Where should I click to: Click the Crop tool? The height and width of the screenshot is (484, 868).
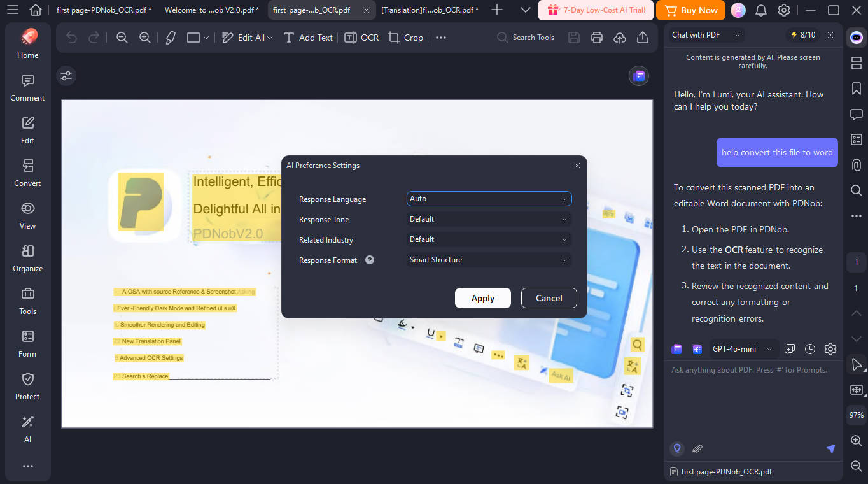click(x=405, y=38)
